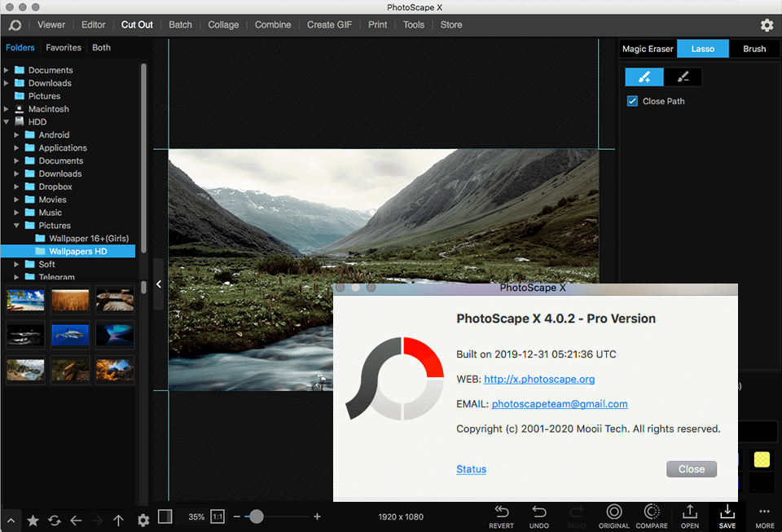Viewport: 782px width, 532px height.
Task: Click the folder tree scrollbar
Action: [143, 157]
